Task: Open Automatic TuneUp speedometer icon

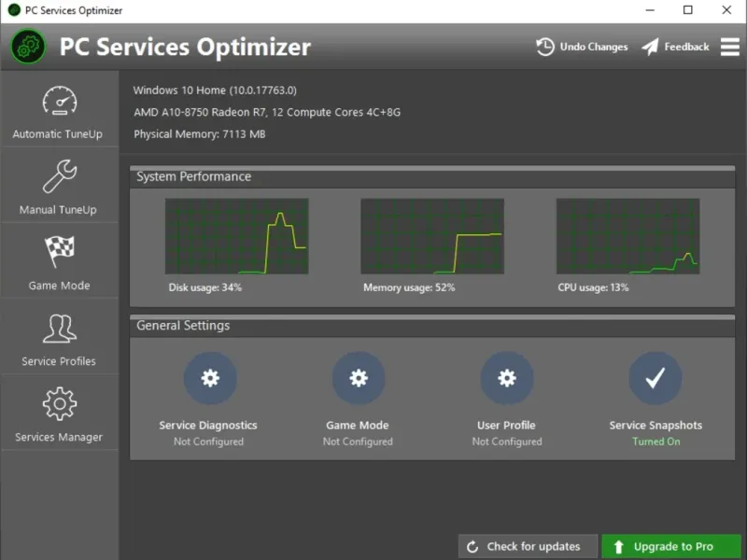Action: (59, 101)
